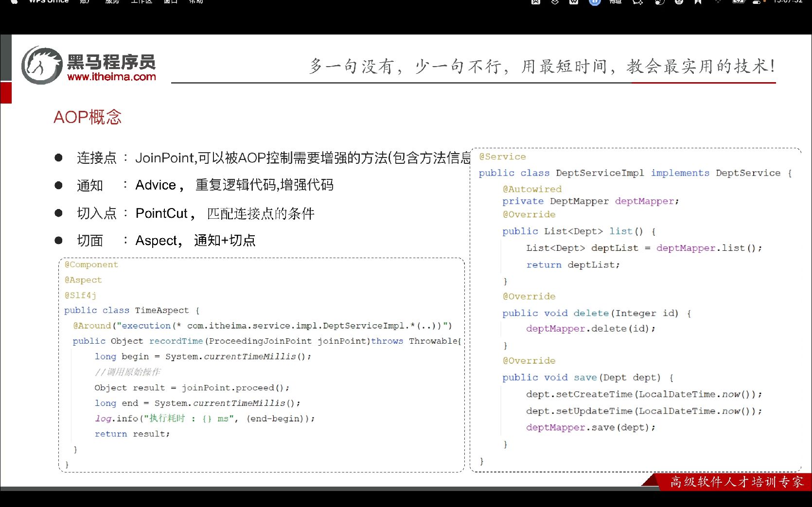This screenshot has width=812, height=507.
Task: Click the deptMapper.save(dept) line
Action: [590, 428]
